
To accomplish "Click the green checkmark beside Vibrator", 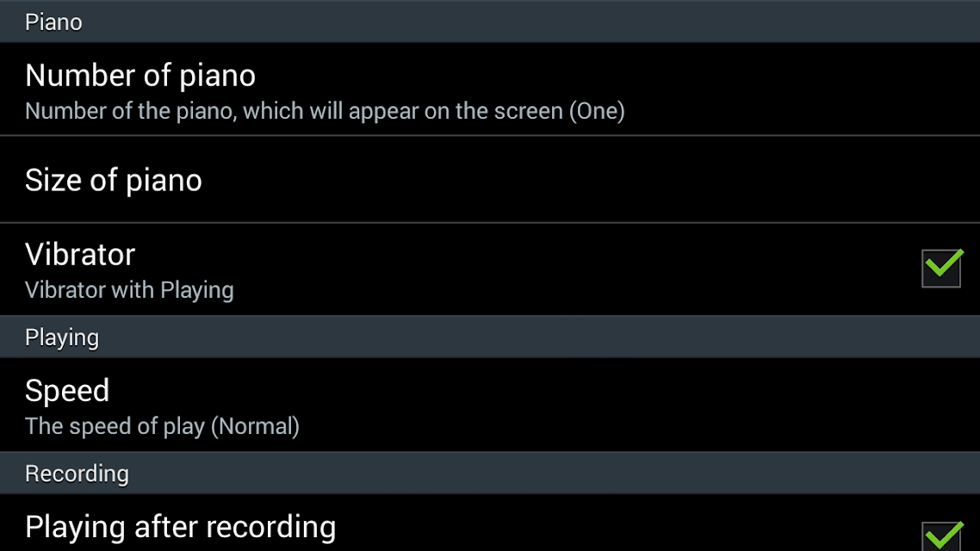I will point(944,263).
